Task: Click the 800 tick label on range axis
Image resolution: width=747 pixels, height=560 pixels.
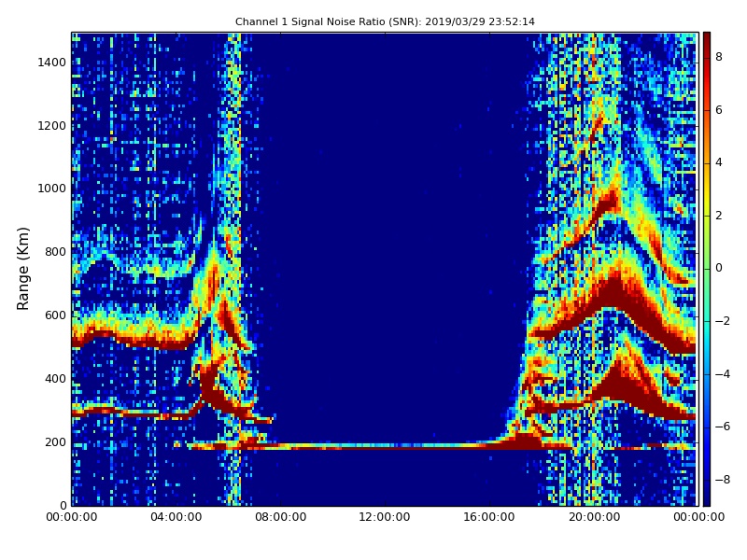Action: tap(55, 252)
